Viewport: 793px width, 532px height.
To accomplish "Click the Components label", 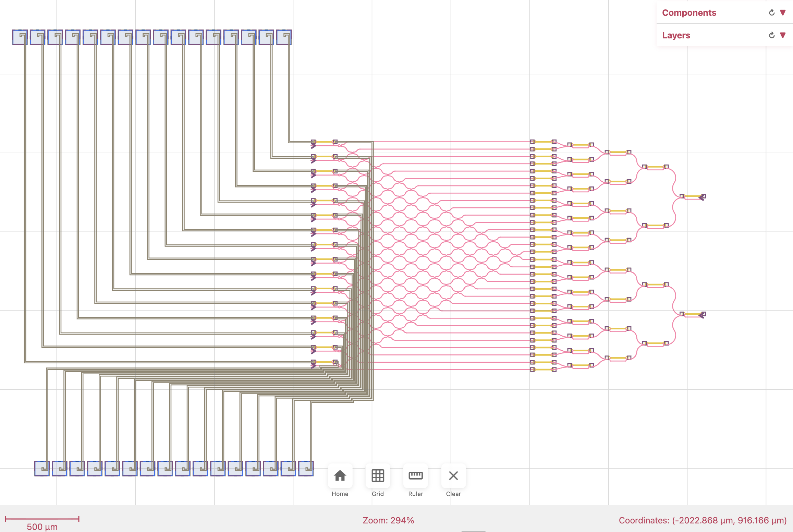I will point(689,13).
